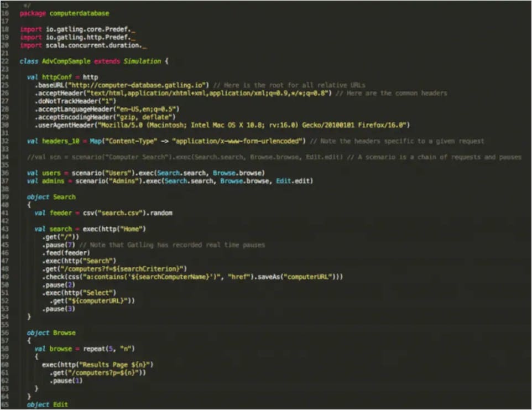532x410 pixels.
Task: Click the import scala.concurrent.duration line
Action: 84,45
